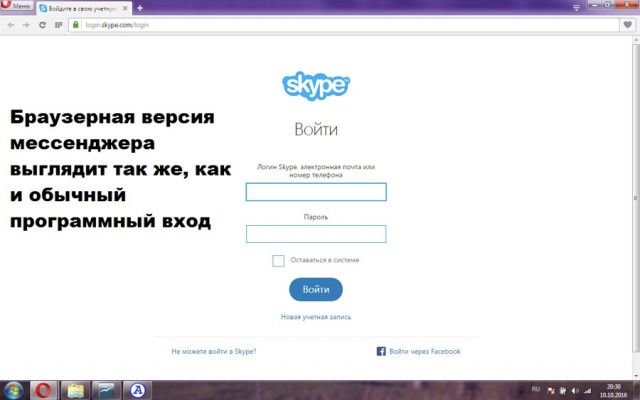The image size is (640, 400).
Task: Select the Skype login browser tab
Action: tap(84, 8)
